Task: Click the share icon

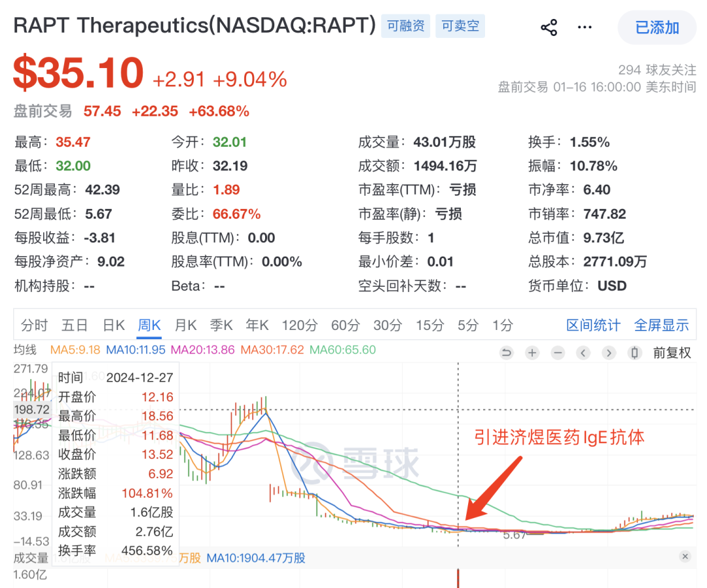Action: pyautogui.click(x=549, y=28)
